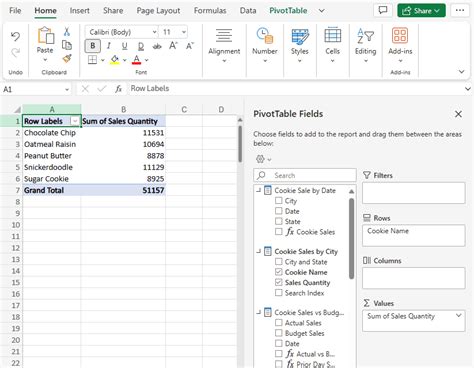This screenshot has height=368, width=474.
Task: Collapse the ribbon with the chevron
Action: [x=461, y=71]
